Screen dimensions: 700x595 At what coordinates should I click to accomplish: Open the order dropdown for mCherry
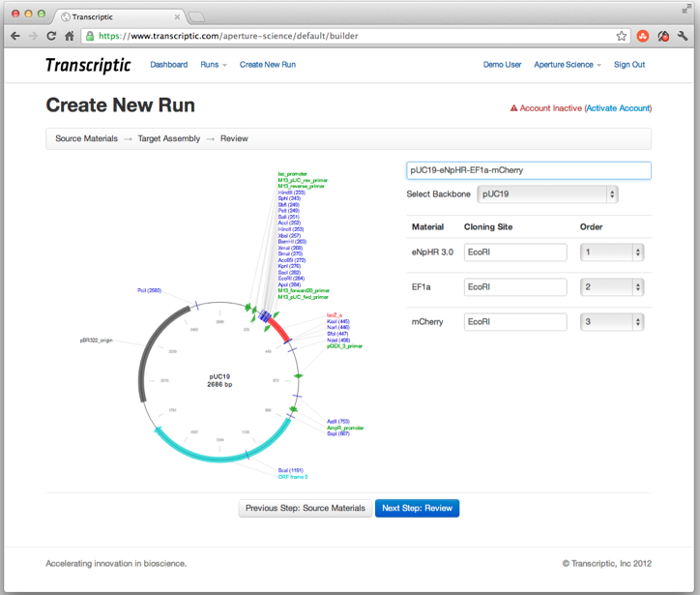[x=611, y=322]
